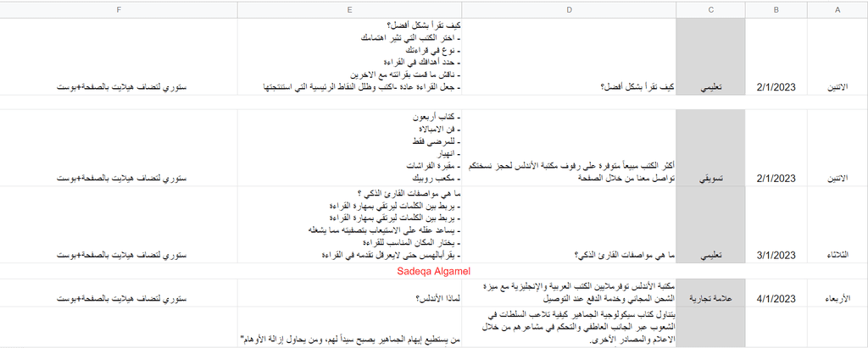Select the list cell containing يختار المكان المناسب للقراءة
Screen dimensions: 868x348
click(350, 224)
